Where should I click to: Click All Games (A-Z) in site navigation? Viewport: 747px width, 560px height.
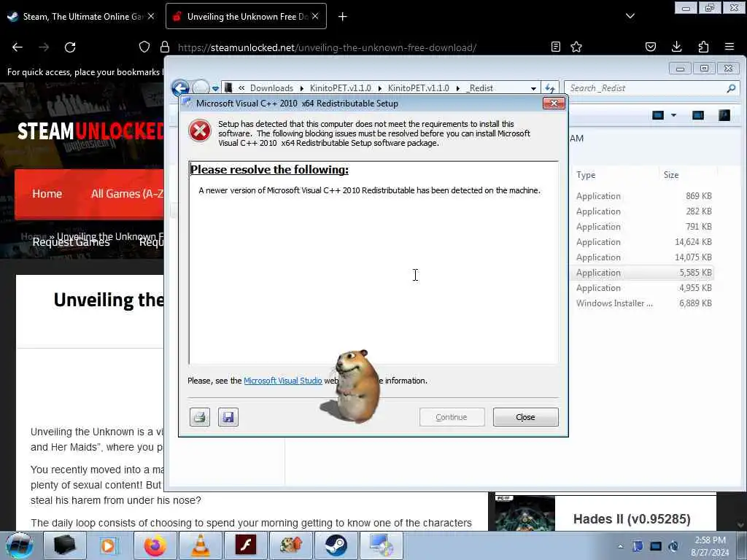coord(127,194)
